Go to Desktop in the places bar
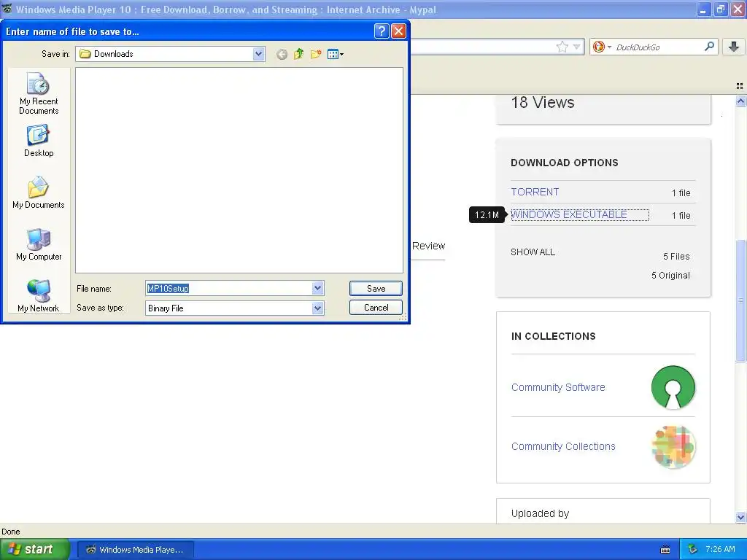Screen dimensions: 747x560 [39, 141]
